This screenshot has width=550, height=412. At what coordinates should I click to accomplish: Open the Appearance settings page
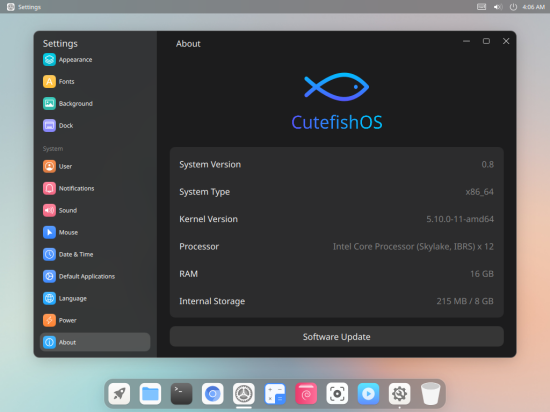click(95, 60)
